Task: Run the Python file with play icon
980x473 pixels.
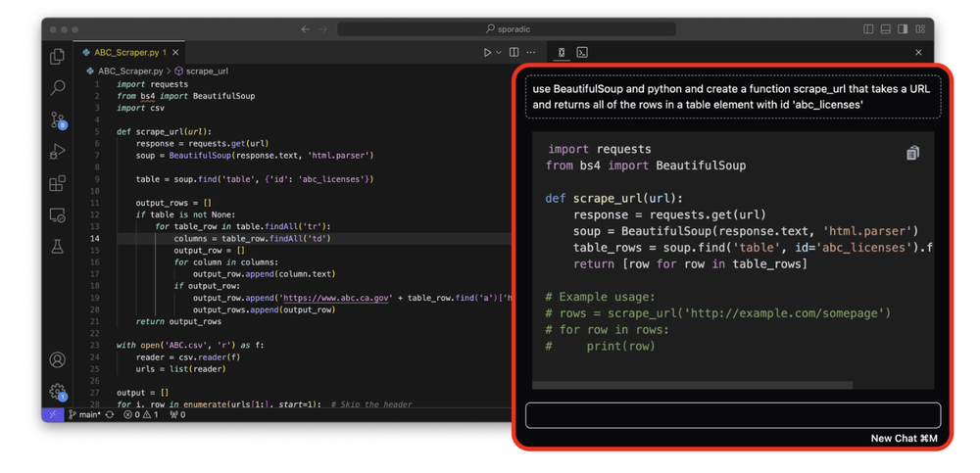Action: pos(487,53)
